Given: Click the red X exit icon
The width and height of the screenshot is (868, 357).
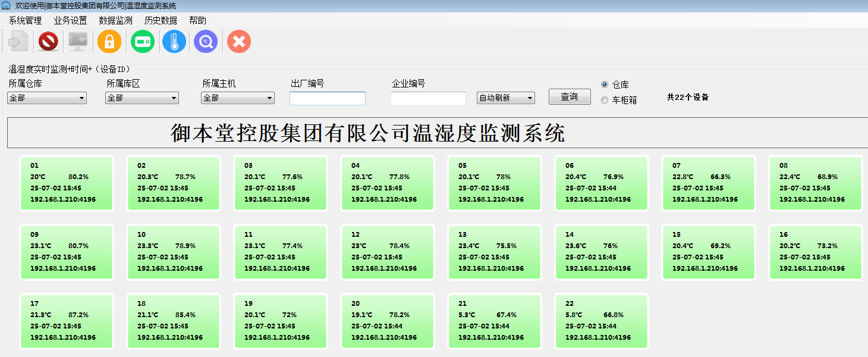Looking at the screenshot, I should coord(239,42).
